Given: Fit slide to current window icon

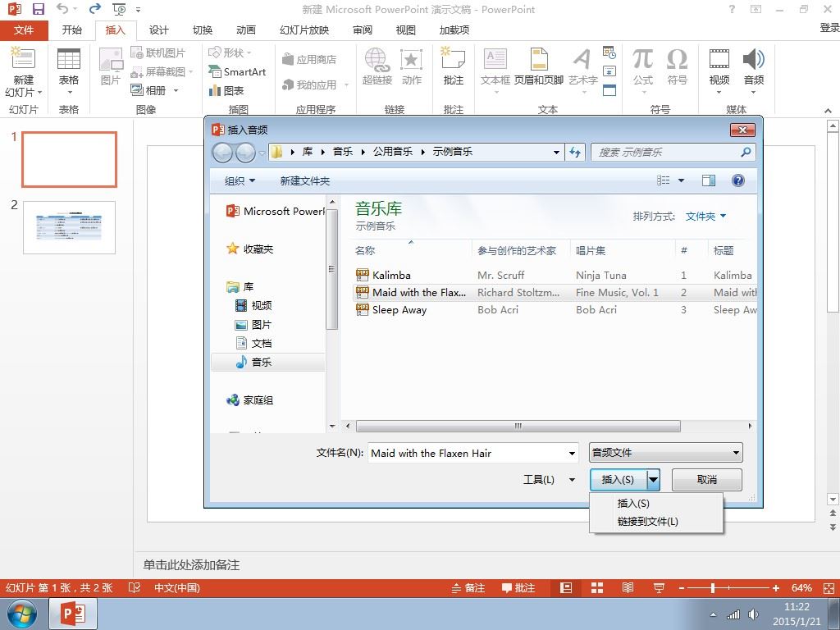Looking at the screenshot, I should point(829,588).
